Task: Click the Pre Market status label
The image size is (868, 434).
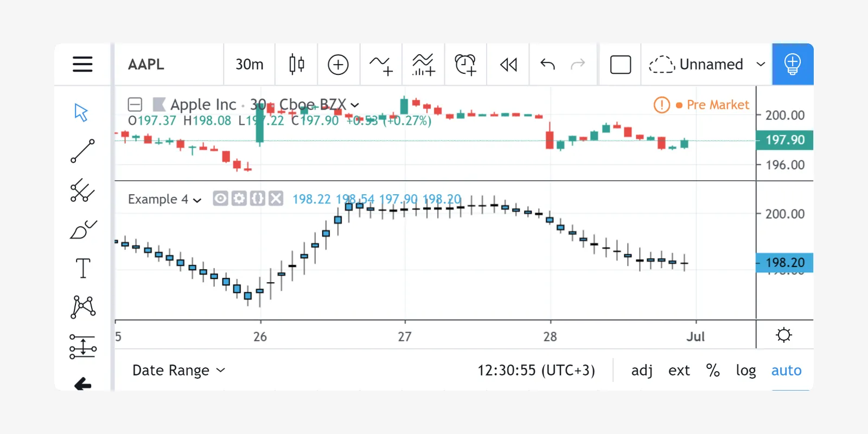Action: pyautogui.click(x=718, y=105)
